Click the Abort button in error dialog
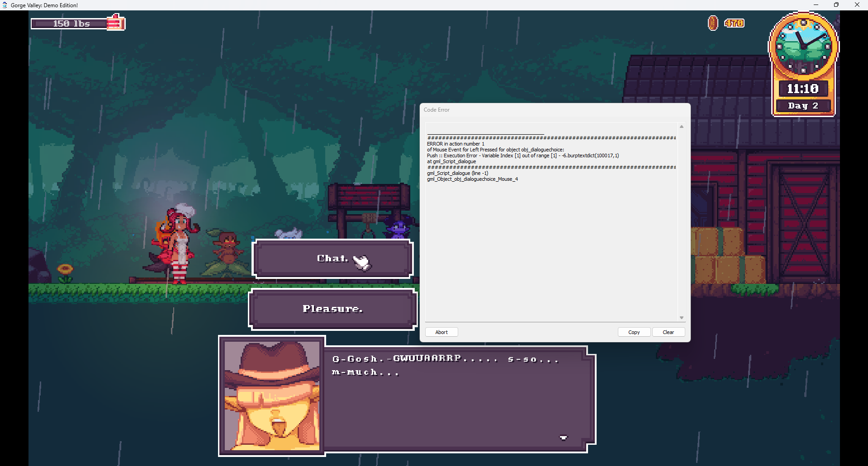The width and height of the screenshot is (868, 466). pyautogui.click(x=441, y=332)
